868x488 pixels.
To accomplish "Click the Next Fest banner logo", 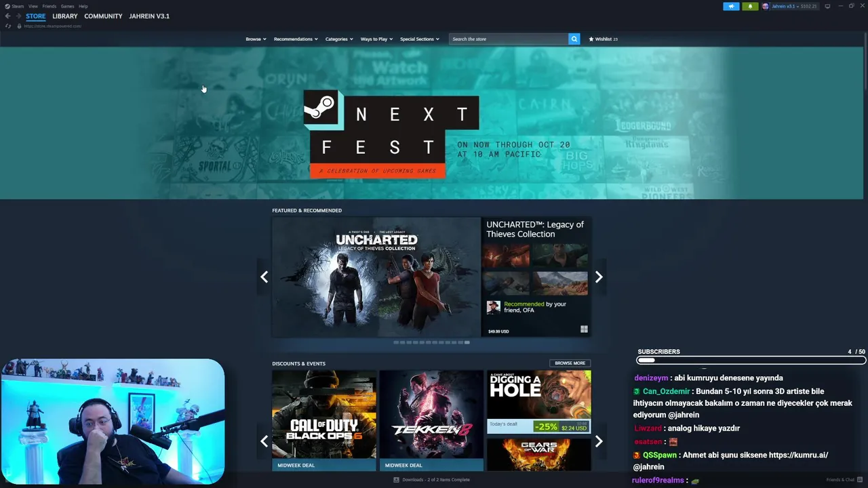I will click(391, 134).
